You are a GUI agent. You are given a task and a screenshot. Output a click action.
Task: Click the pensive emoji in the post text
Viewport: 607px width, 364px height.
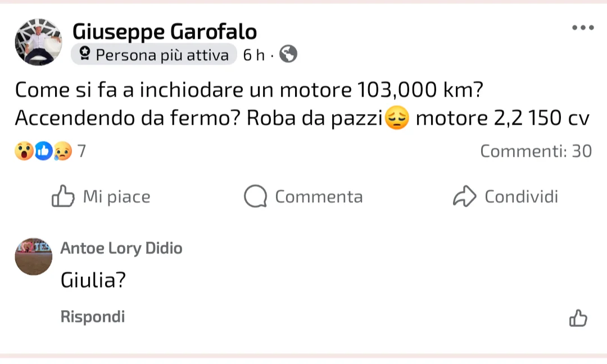click(x=397, y=119)
